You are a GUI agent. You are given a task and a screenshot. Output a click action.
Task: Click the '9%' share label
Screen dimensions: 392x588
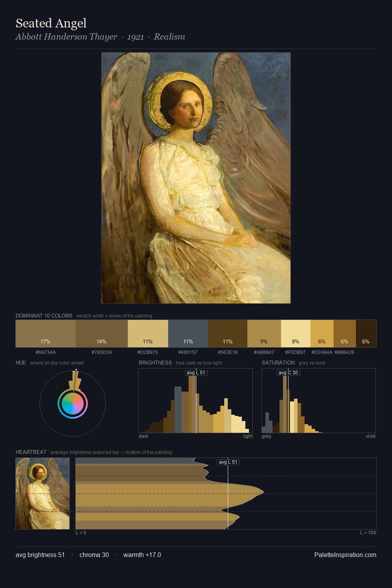[x=264, y=341]
